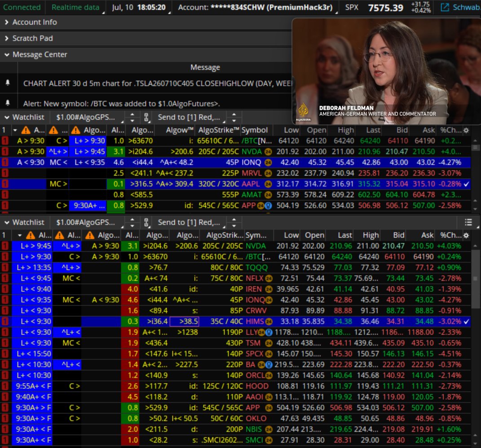The width and height of the screenshot is (481, 448).
Task: Click the Al Jazeera logo in the video
Action: tap(303, 112)
